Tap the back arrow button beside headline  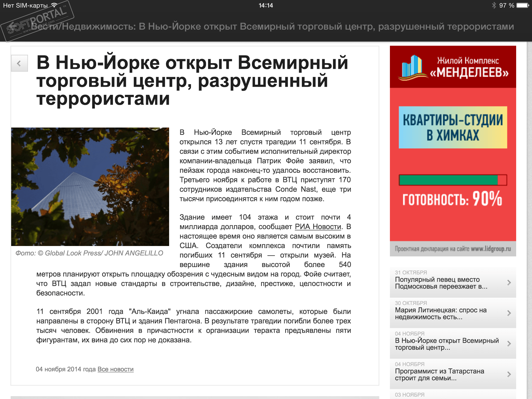19,63
